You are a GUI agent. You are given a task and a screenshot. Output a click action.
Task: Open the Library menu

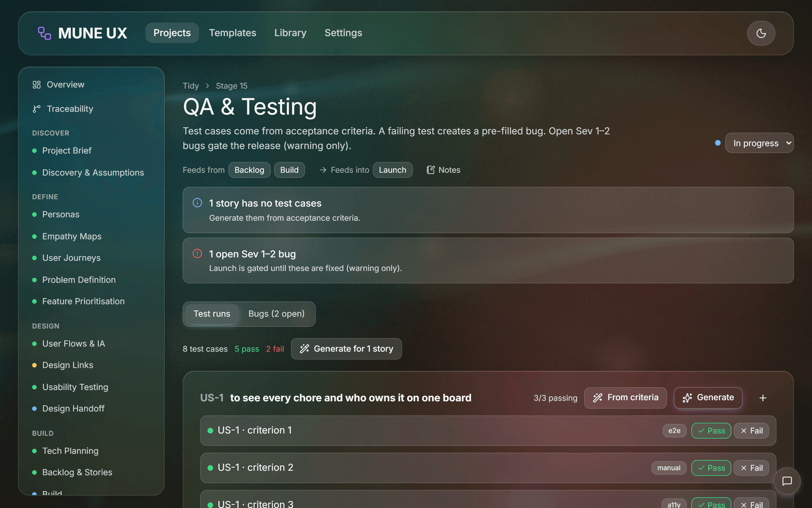pyautogui.click(x=290, y=33)
